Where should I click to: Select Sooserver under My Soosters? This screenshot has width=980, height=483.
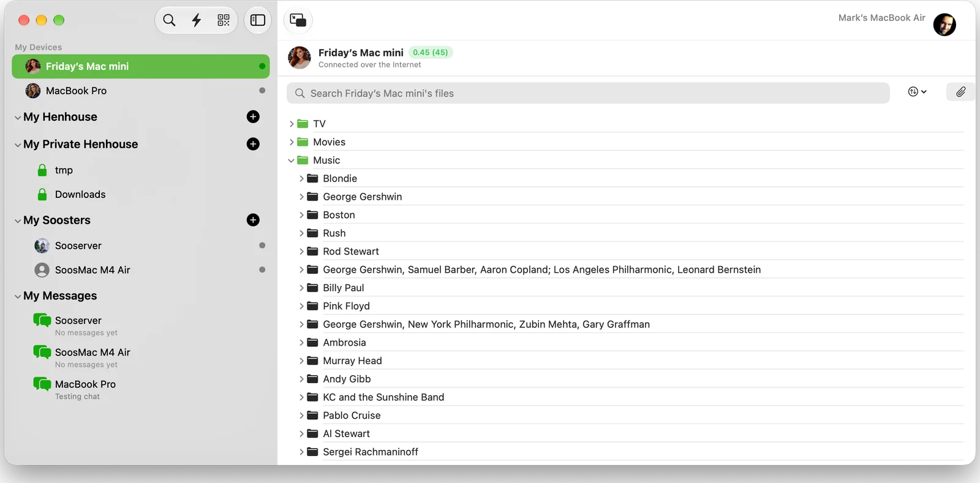pyautogui.click(x=141, y=246)
